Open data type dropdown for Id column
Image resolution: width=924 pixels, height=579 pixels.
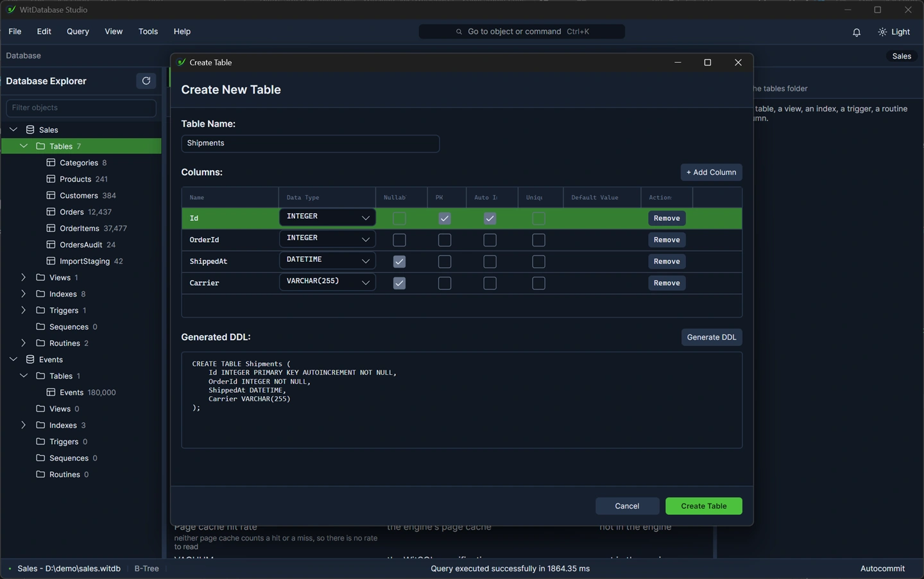point(327,217)
